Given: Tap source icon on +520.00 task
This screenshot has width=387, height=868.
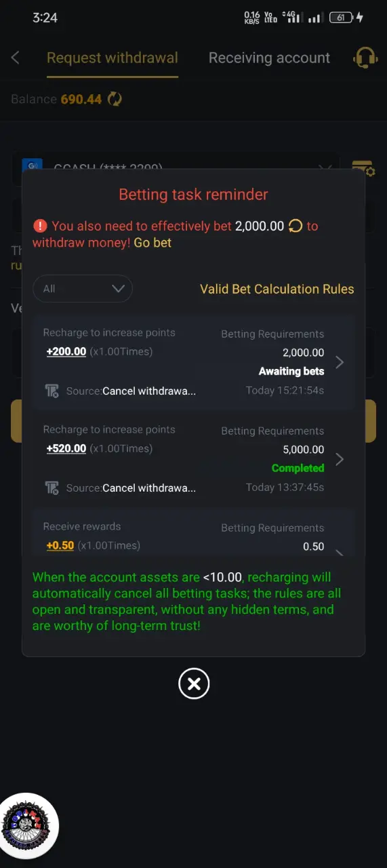Looking at the screenshot, I should [x=52, y=488].
